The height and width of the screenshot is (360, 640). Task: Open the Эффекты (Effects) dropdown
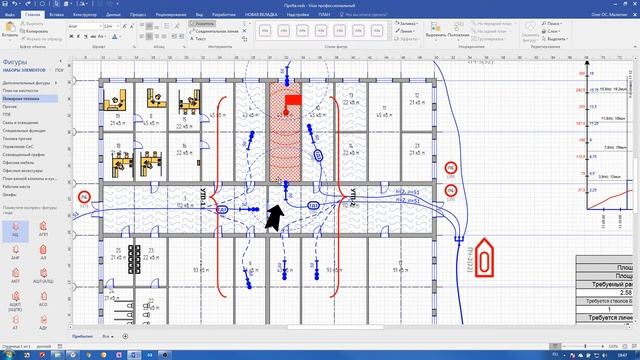[x=407, y=39]
